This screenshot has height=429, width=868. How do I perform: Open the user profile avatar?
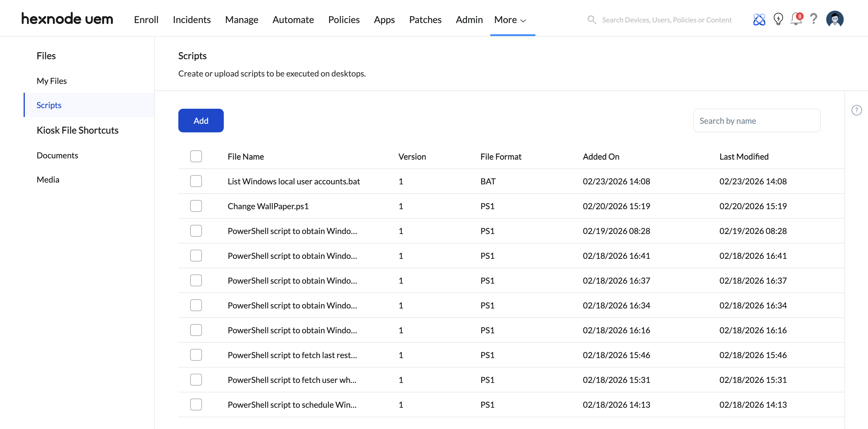click(834, 19)
